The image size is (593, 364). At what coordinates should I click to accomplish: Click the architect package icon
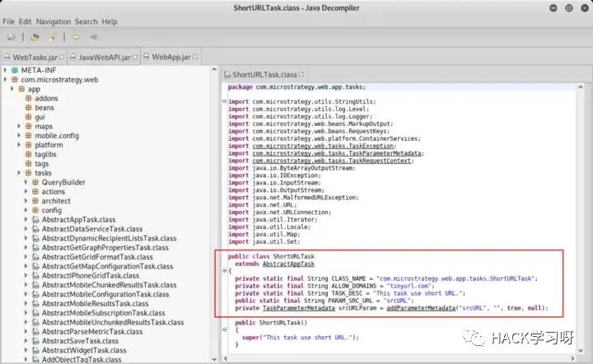pyautogui.click(x=35, y=201)
